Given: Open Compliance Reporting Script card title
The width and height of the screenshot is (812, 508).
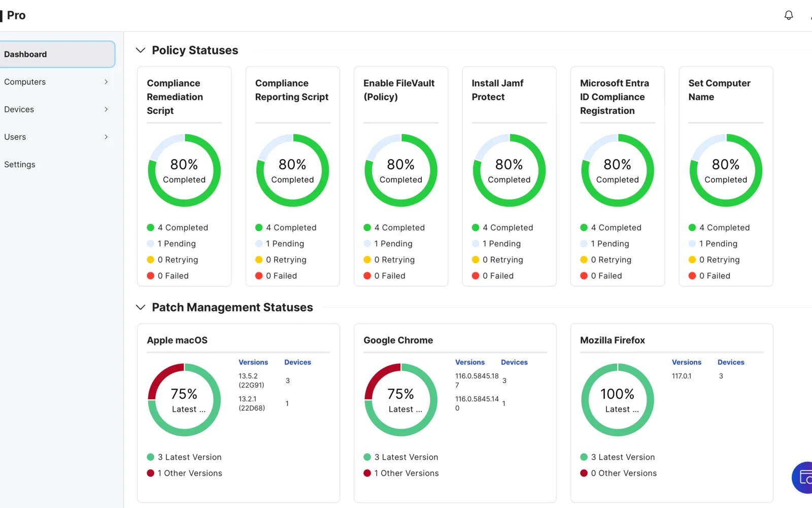Looking at the screenshot, I should point(292,90).
